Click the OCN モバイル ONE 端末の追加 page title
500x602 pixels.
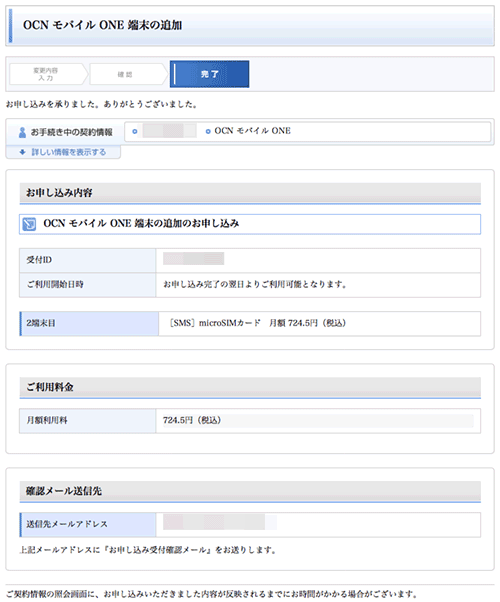(x=103, y=25)
